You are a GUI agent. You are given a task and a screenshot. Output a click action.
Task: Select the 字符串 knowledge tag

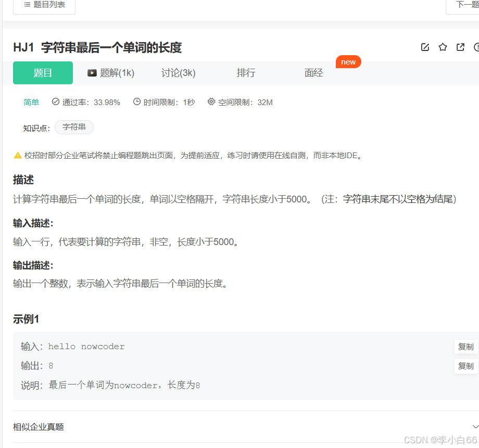pos(74,127)
